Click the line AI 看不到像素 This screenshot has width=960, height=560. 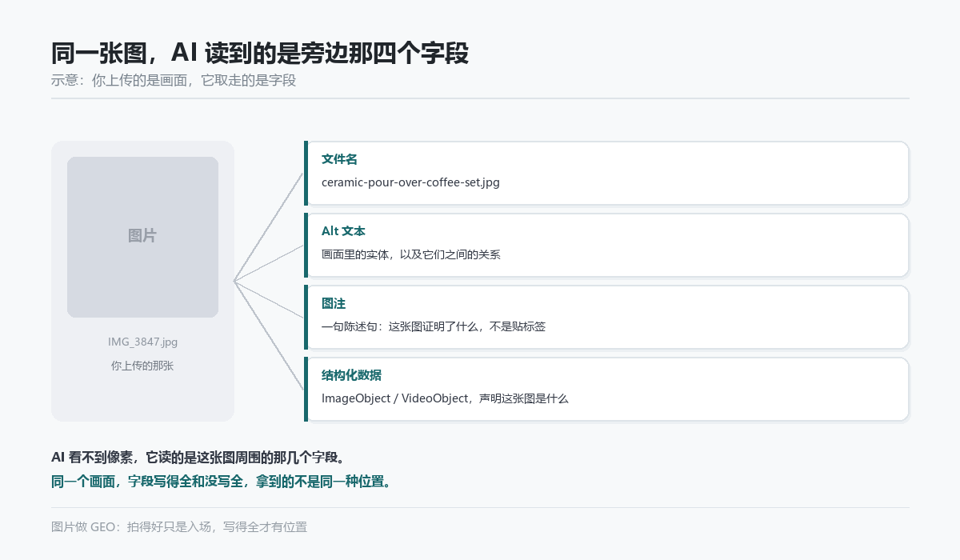(198, 458)
